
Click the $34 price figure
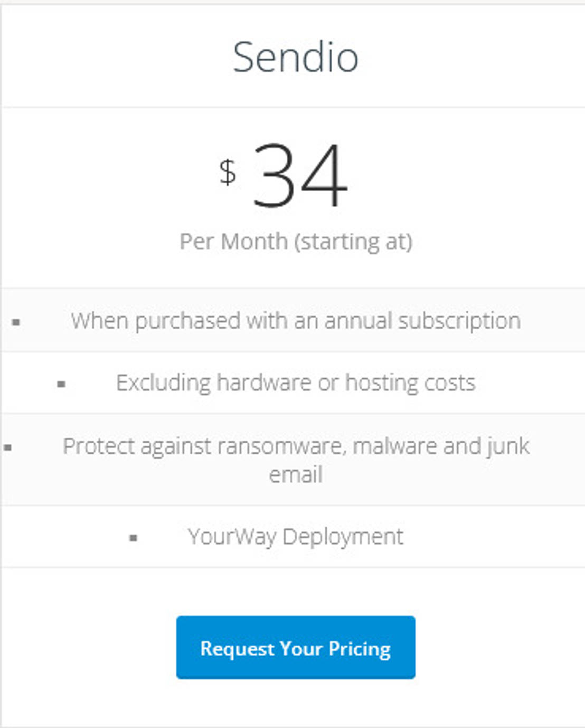coord(298,176)
